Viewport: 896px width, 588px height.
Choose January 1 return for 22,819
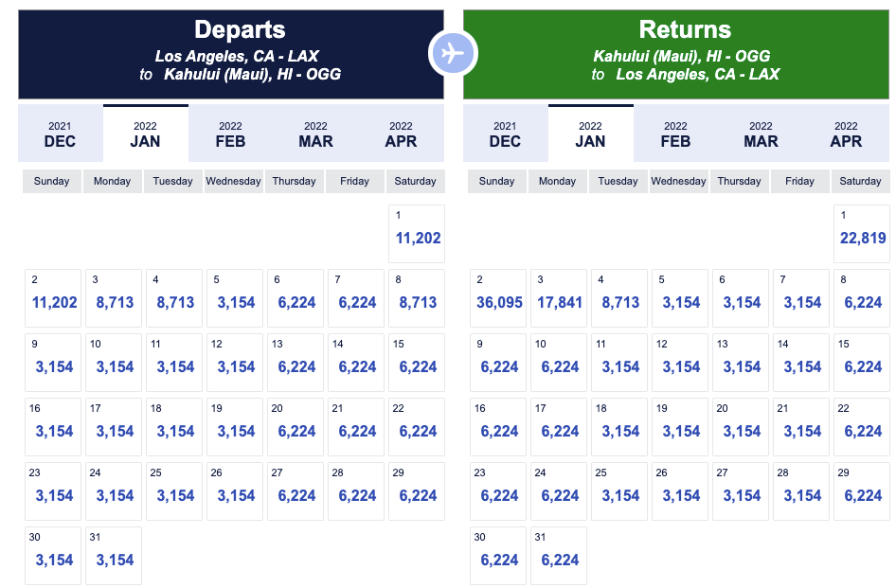[861, 233]
